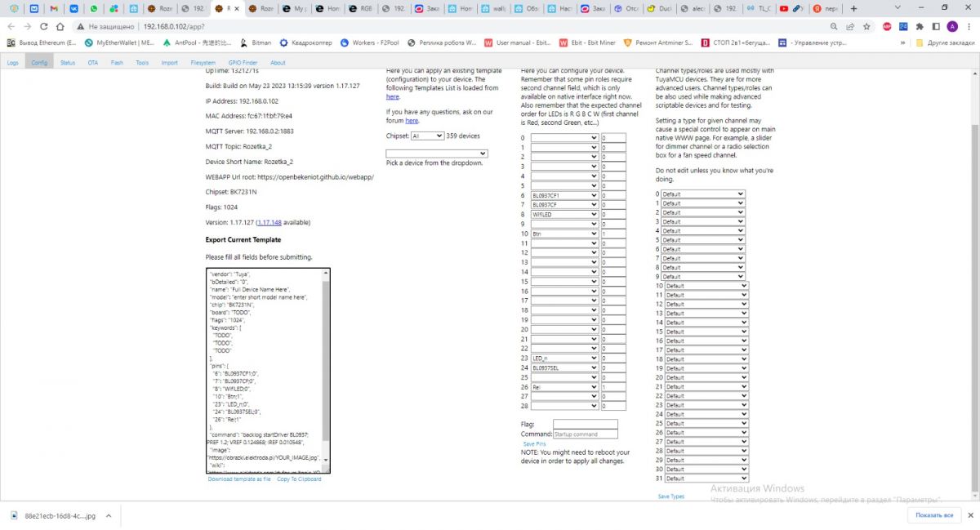The image size is (980, 530).
Task: Click the not-secure warning icon in address bar
Action: [81, 26]
